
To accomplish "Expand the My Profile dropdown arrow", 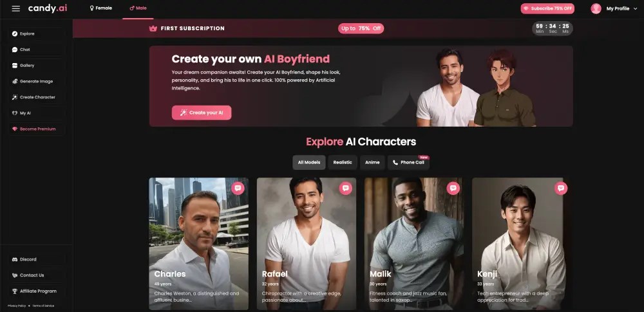I will pyautogui.click(x=636, y=8).
